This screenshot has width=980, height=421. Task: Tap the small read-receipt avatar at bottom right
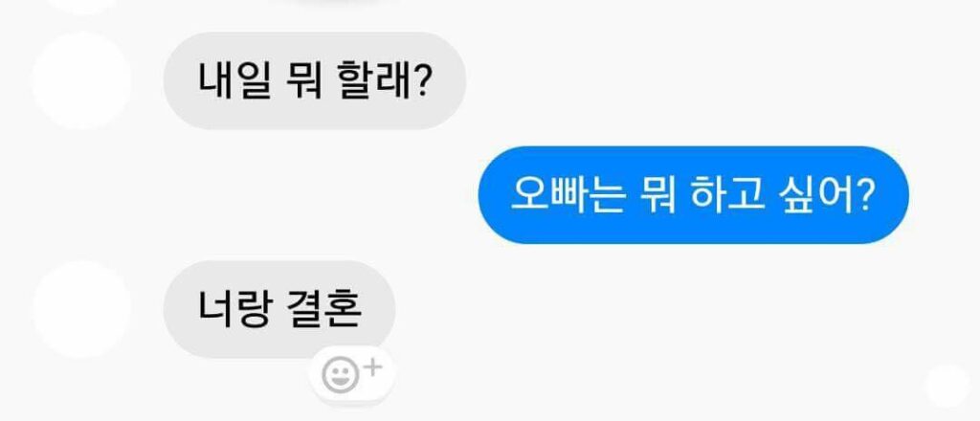(x=947, y=386)
